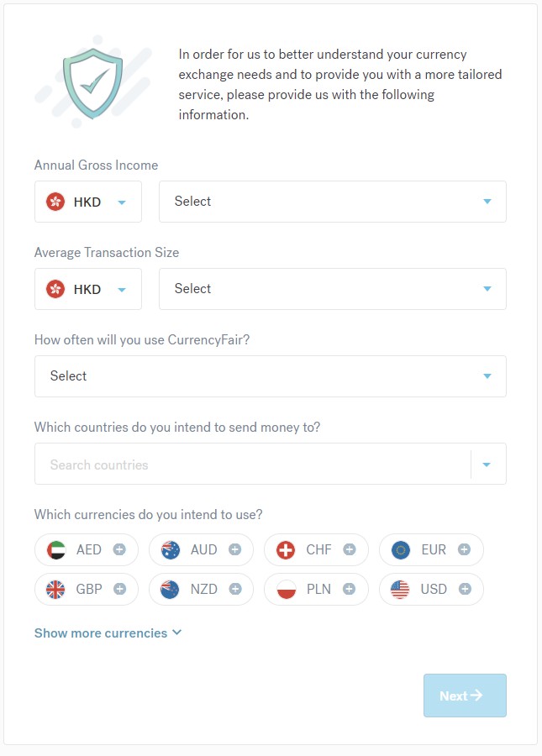Click the NZD plus icon
The height and width of the screenshot is (756, 542).
tap(234, 589)
